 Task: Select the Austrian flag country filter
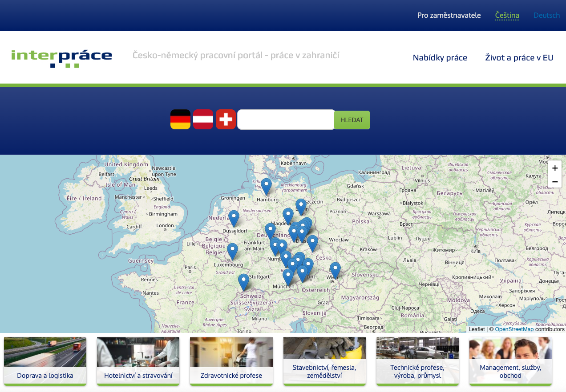click(x=203, y=120)
